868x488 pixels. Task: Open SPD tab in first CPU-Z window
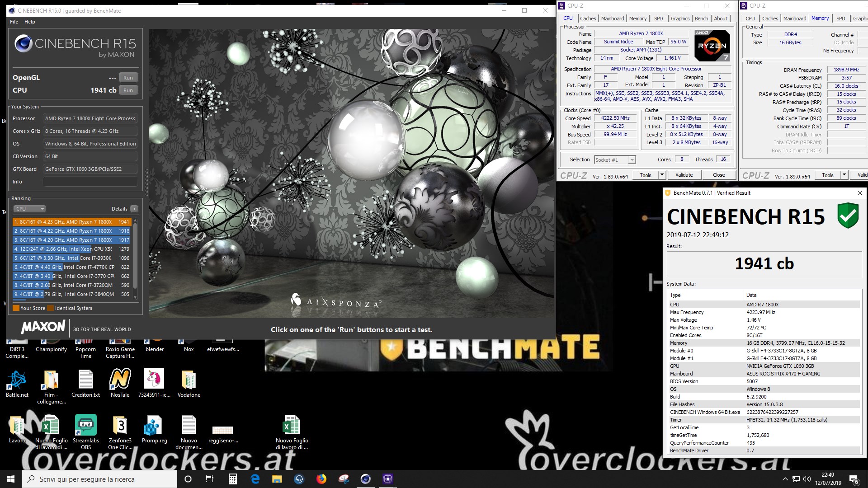(658, 19)
